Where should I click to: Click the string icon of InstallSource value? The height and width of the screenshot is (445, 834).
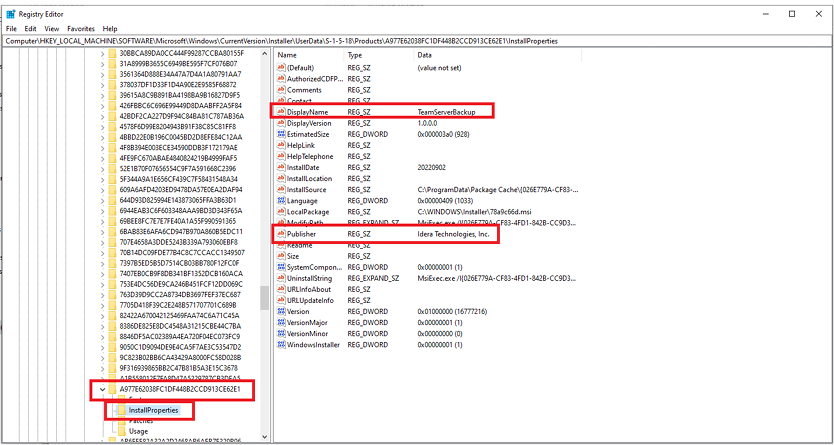(x=281, y=190)
